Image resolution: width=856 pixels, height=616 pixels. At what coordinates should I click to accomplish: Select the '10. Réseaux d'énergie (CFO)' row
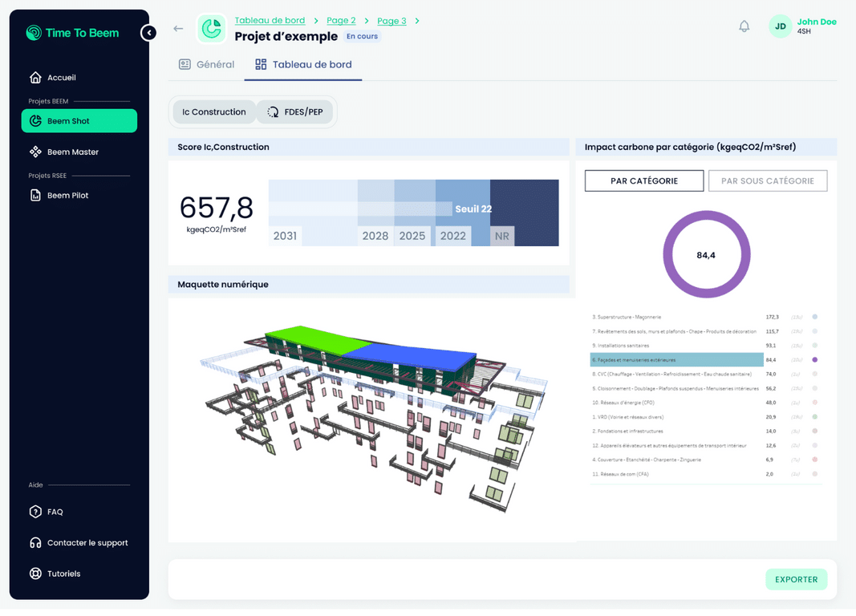[x=705, y=403]
